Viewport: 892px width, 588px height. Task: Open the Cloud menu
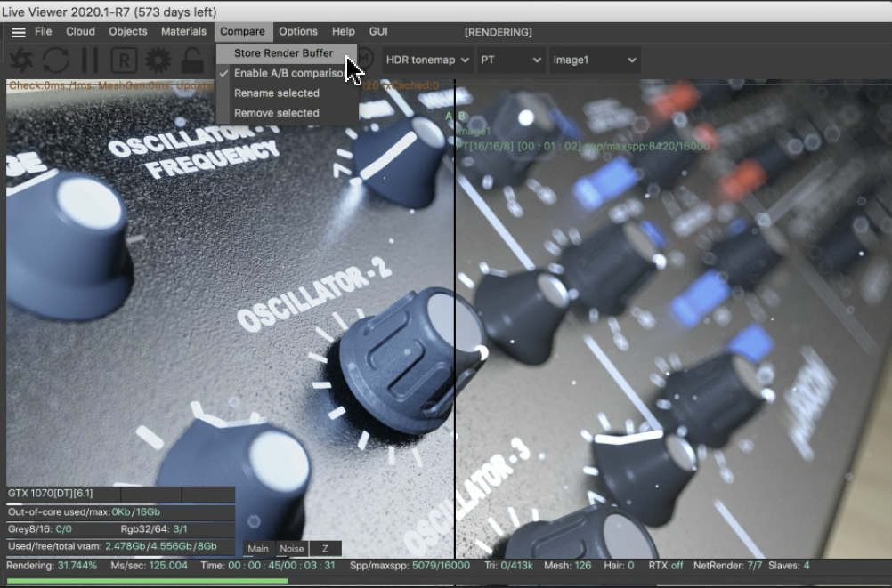coord(80,32)
